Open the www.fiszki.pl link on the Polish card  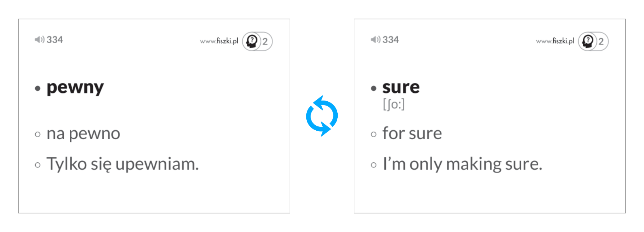219,41
